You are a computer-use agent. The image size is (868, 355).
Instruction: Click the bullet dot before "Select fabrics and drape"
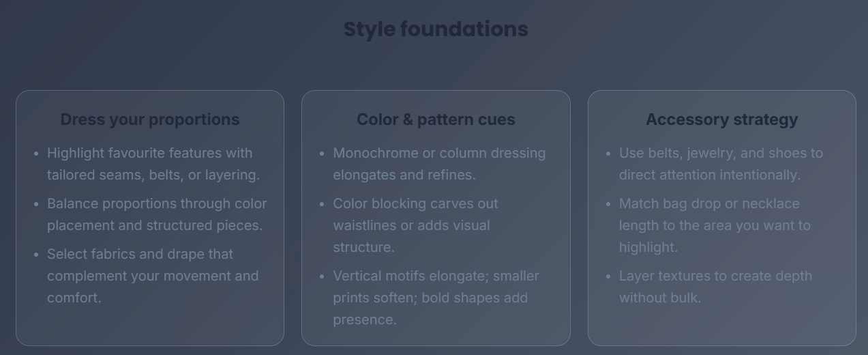point(36,255)
